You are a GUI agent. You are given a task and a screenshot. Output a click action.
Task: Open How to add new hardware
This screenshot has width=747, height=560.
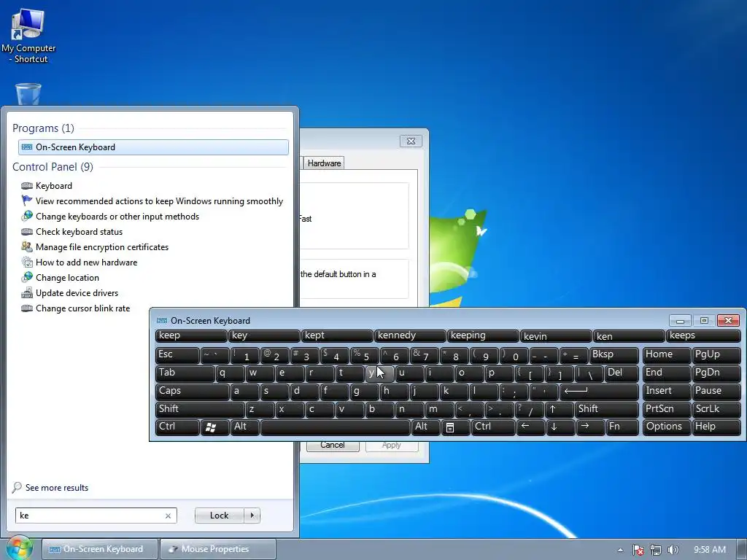(79, 262)
